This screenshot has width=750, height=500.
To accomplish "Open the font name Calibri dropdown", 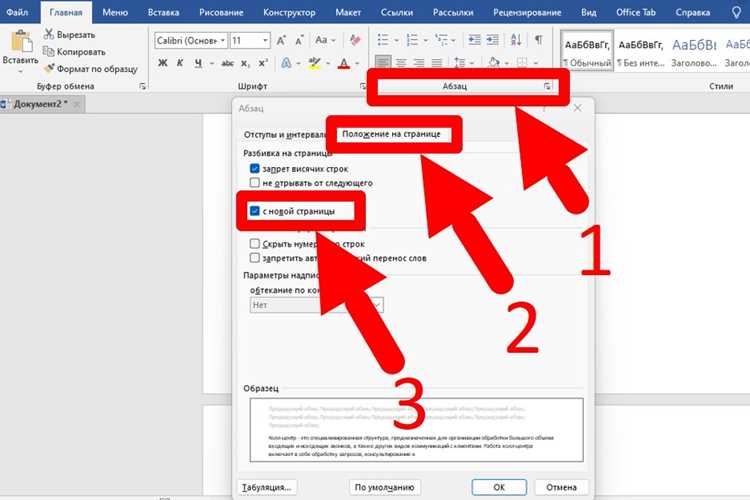I will point(222,41).
